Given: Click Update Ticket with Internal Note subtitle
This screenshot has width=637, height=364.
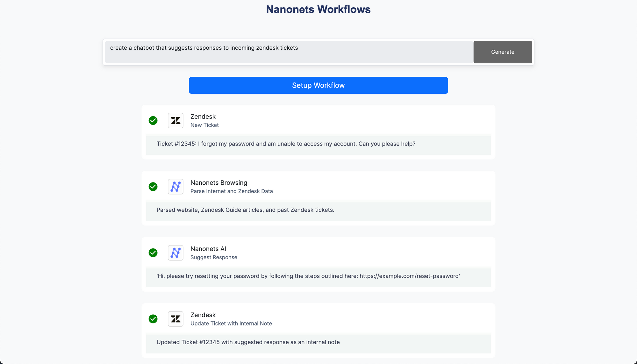Looking at the screenshot, I should (231, 324).
